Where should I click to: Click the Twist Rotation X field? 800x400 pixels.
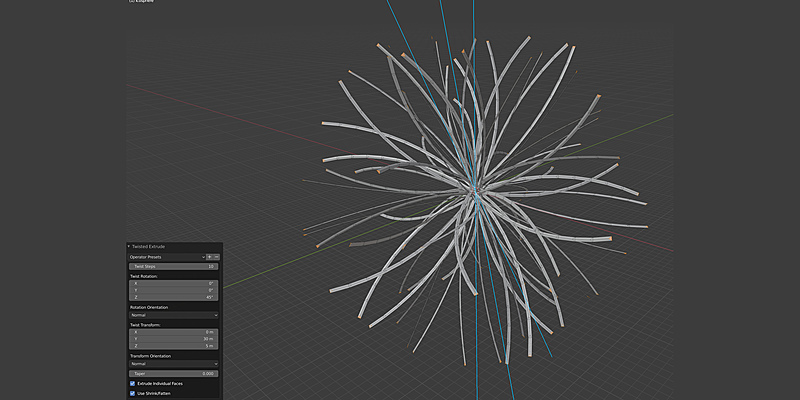(x=173, y=283)
